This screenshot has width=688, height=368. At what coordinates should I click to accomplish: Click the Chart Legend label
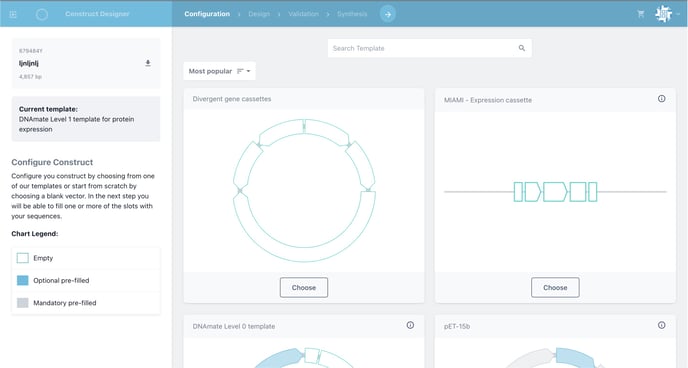pyautogui.click(x=35, y=234)
